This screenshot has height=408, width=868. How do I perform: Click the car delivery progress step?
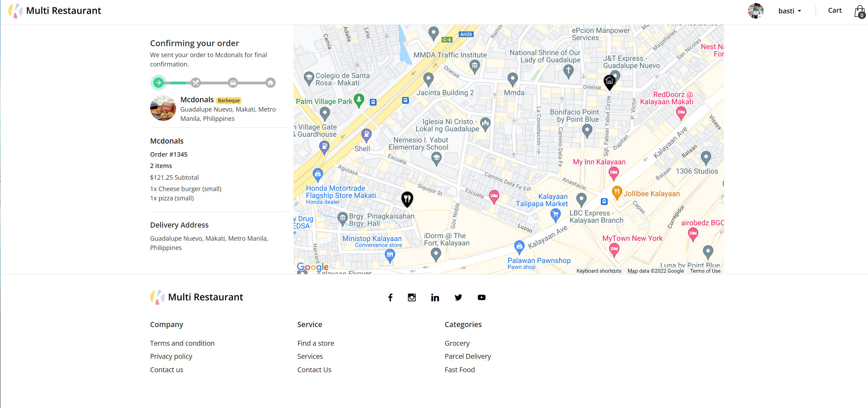(x=233, y=83)
